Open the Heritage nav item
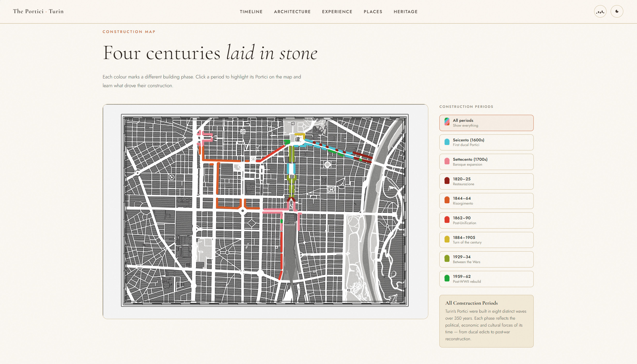The height and width of the screenshot is (364, 637). (x=406, y=12)
